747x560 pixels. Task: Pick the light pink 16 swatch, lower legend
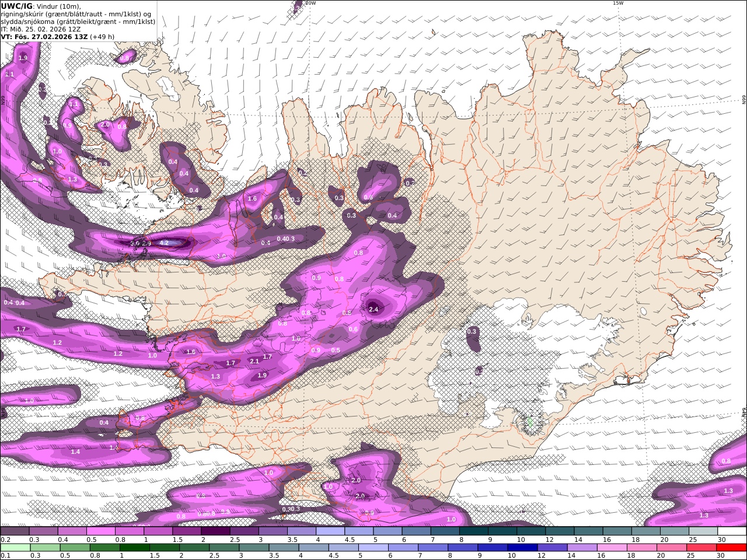coord(611,548)
